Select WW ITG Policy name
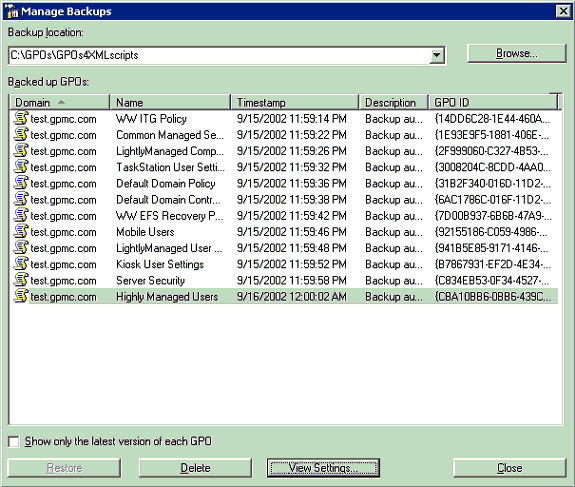This screenshot has height=487, width=575. click(x=151, y=119)
